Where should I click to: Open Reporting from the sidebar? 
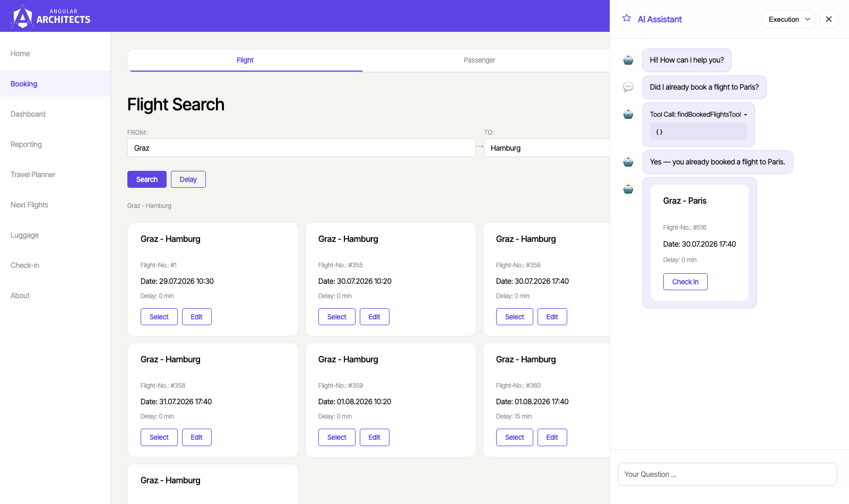(55, 144)
